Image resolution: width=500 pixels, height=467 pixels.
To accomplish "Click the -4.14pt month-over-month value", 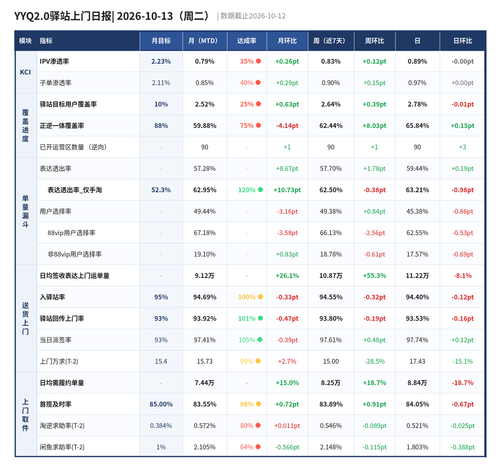I will (287, 126).
